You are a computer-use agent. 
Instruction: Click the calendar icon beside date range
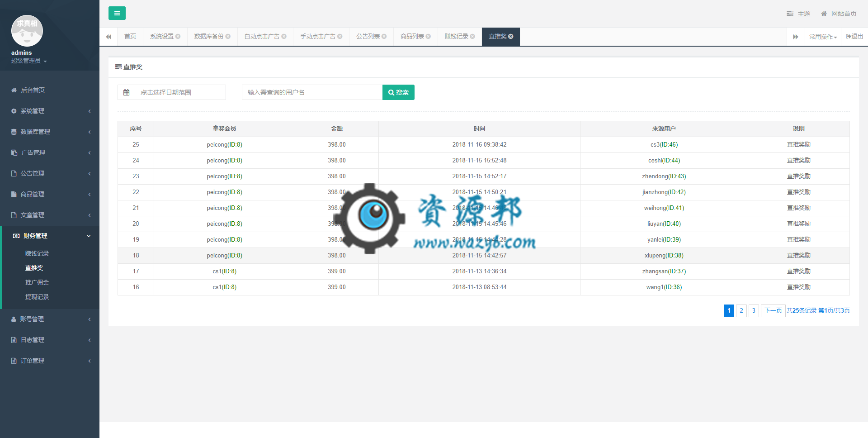tap(127, 92)
